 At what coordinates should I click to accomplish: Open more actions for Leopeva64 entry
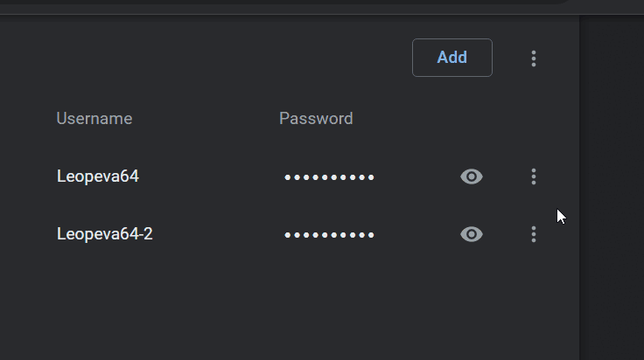click(534, 177)
